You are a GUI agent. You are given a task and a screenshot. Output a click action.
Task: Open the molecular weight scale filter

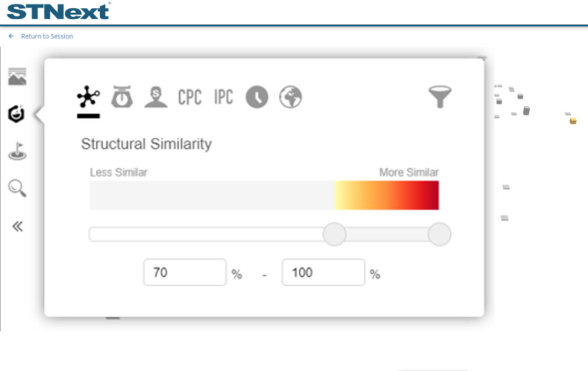click(x=121, y=97)
